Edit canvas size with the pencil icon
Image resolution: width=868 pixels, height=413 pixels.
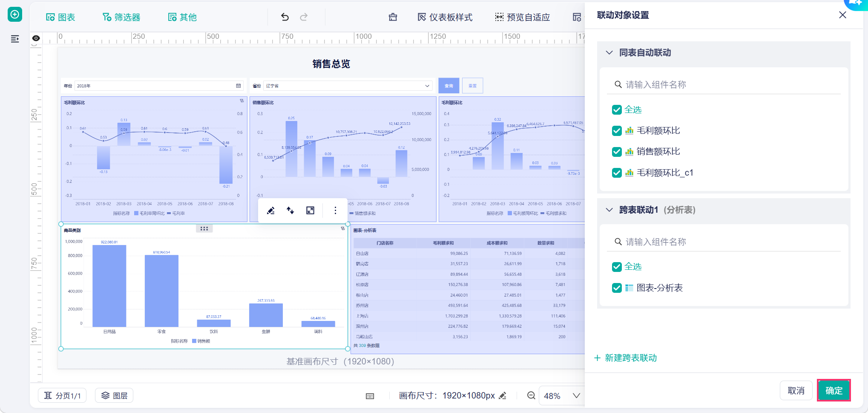(503, 396)
